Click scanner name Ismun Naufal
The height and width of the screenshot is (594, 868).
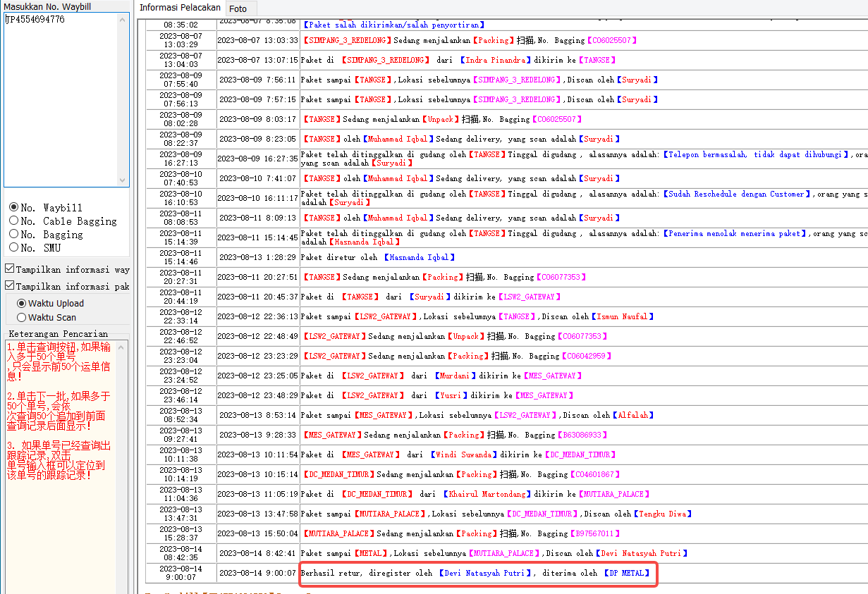[622, 316]
